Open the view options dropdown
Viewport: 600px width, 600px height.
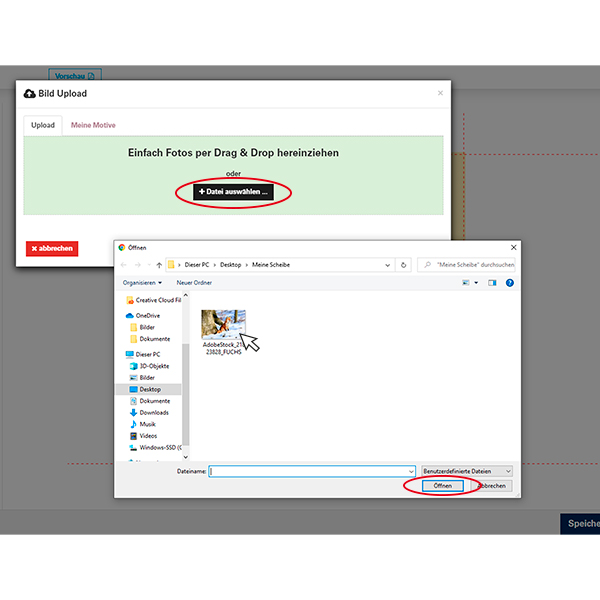click(475, 283)
